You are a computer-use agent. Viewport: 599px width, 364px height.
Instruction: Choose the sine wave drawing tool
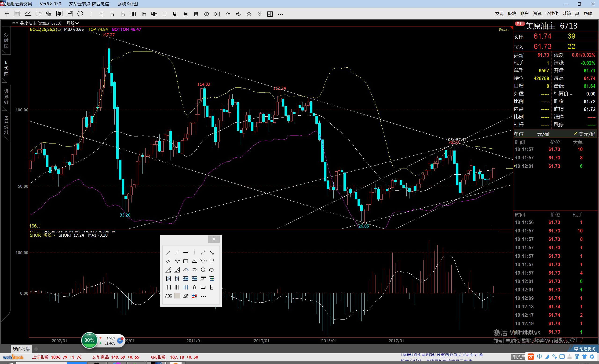[203, 261]
